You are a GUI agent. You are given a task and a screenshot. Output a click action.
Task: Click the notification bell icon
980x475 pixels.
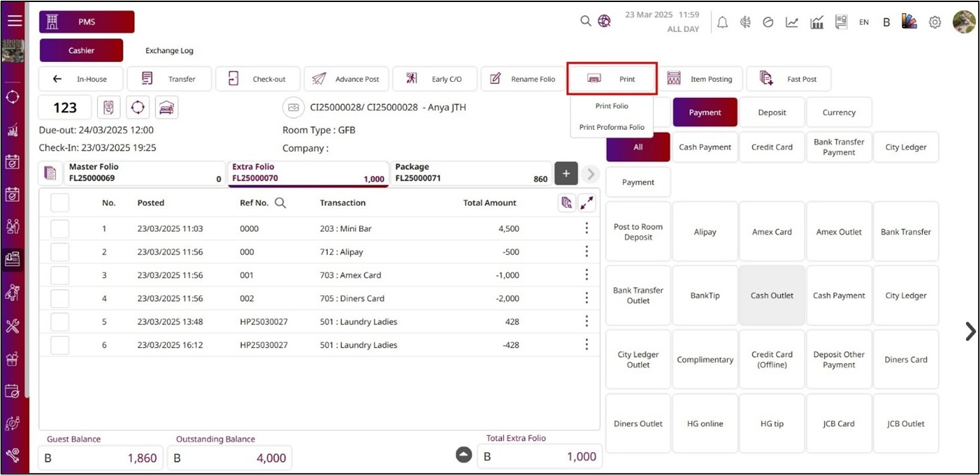pos(722,22)
